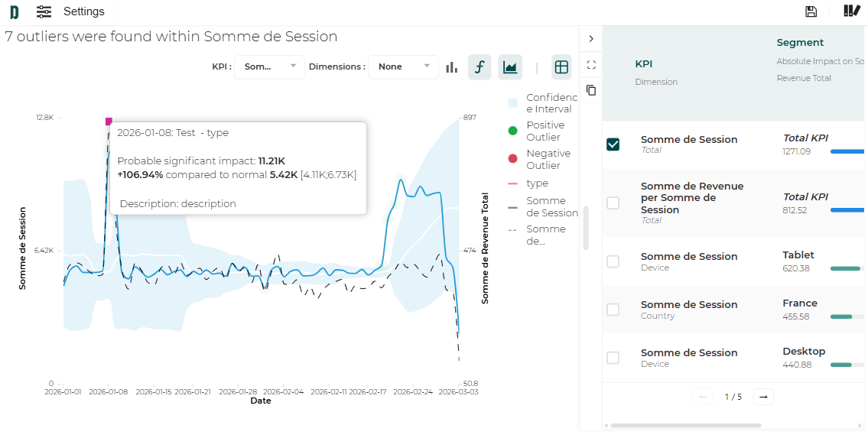
Task: Click the pink event marker on 2026-01-08
Action: click(x=109, y=121)
